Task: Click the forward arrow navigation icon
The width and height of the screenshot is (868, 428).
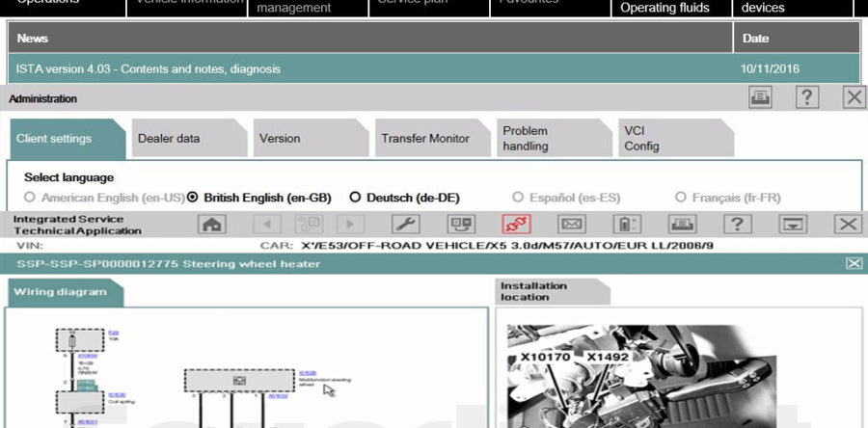Action: [350, 225]
